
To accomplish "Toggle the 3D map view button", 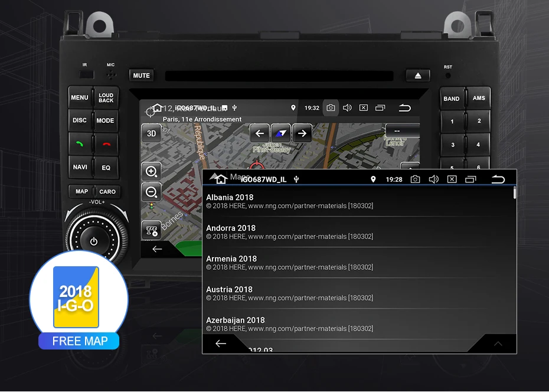I will (x=151, y=133).
